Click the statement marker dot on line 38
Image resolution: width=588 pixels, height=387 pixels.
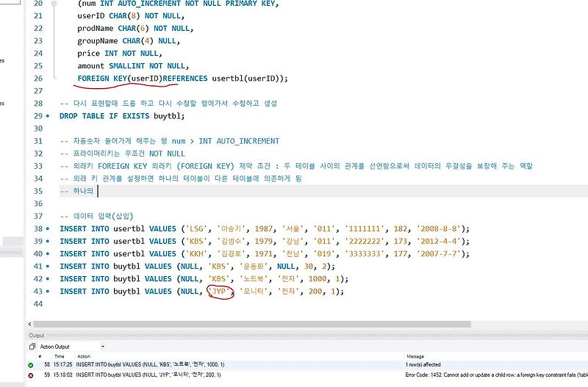(48, 228)
